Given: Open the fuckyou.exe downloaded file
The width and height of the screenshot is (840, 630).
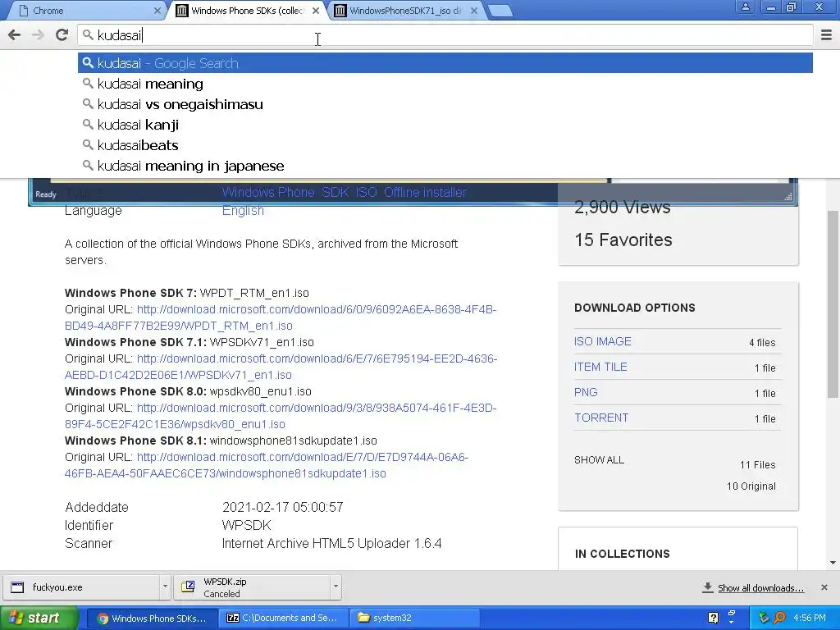Looking at the screenshot, I should [x=81, y=587].
